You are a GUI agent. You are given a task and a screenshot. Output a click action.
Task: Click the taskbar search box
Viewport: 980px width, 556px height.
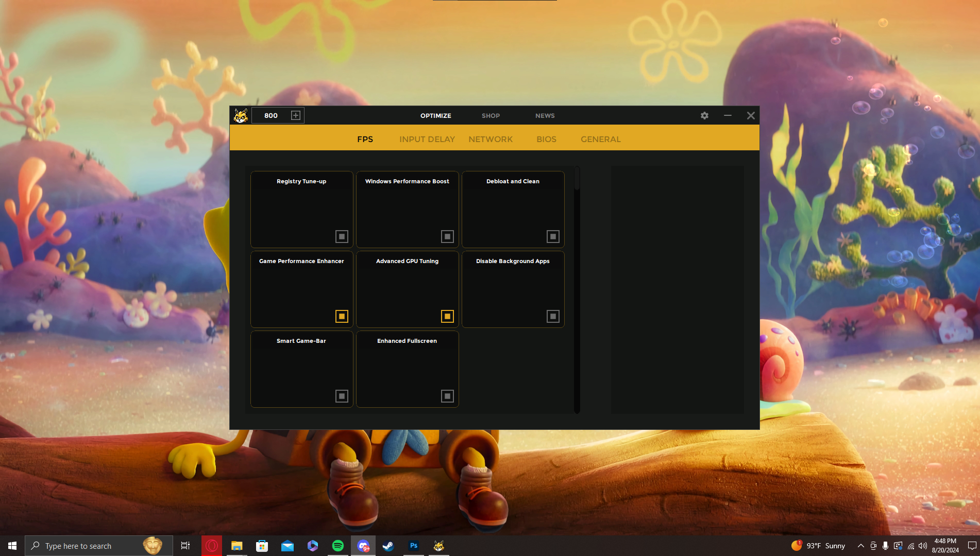coord(99,546)
